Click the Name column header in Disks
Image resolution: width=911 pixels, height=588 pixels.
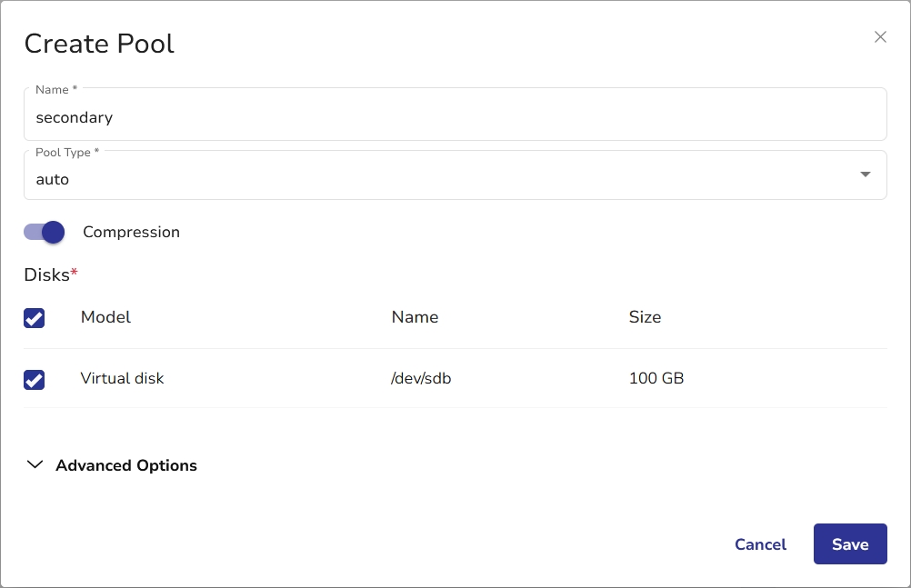(x=415, y=317)
